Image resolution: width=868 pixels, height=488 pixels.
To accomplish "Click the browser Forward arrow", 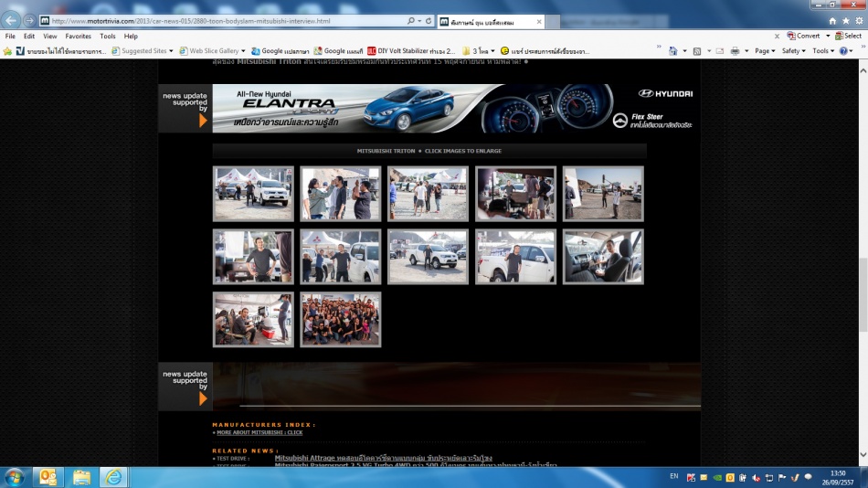I will 29,20.
